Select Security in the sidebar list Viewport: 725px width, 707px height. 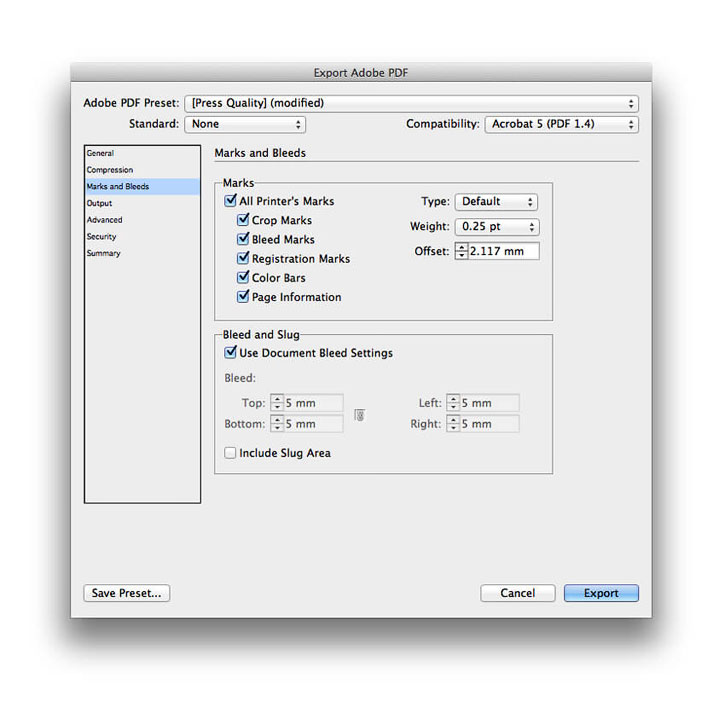142,236
